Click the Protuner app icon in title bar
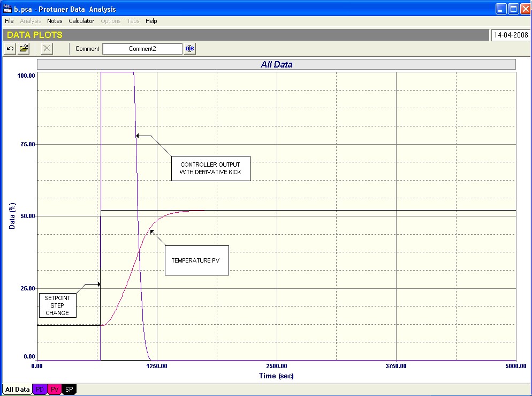 pyautogui.click(x=7, y=9)
